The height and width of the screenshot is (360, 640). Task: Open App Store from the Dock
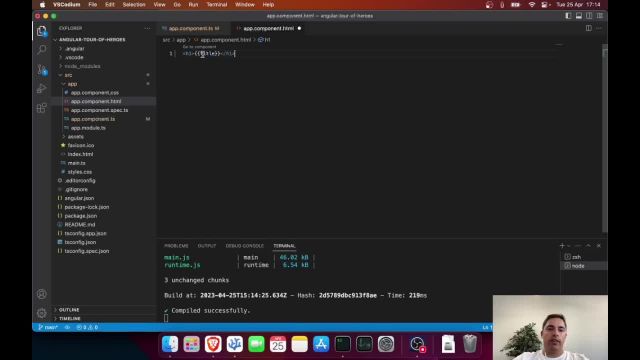pyautogui.click(x=321, y=344)
